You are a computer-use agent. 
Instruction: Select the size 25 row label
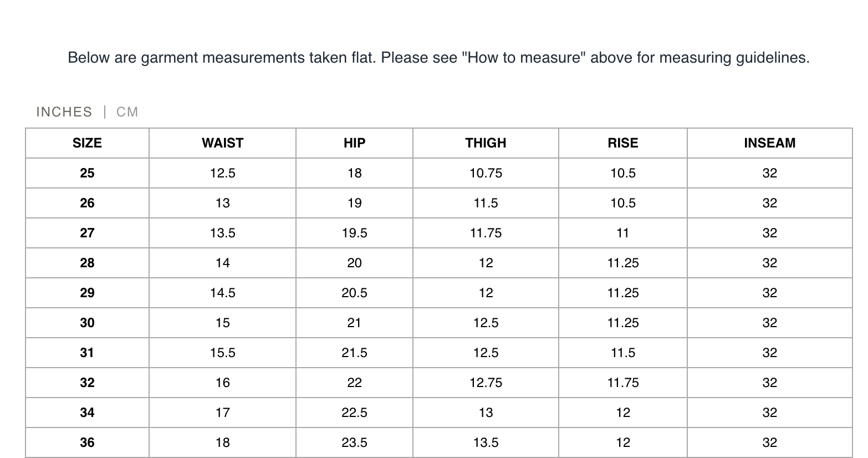87,173
